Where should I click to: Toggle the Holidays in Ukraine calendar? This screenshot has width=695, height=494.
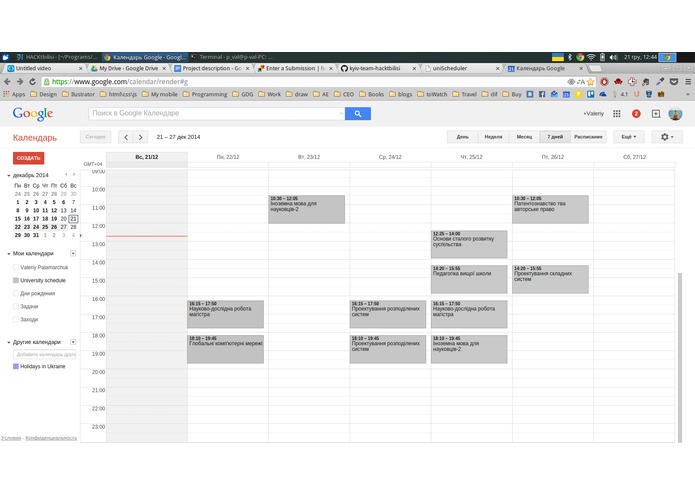pyautogui.click(x=16, y=366)
